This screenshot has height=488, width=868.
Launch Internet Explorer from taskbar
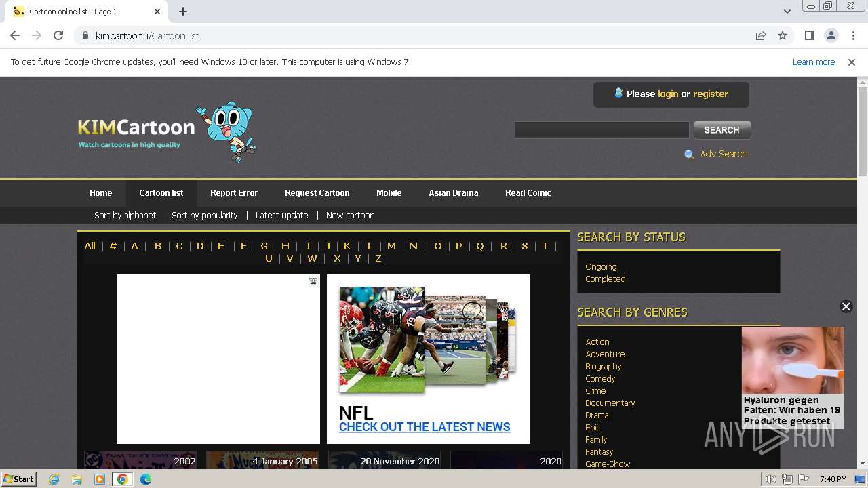click(x=54, y=479)
